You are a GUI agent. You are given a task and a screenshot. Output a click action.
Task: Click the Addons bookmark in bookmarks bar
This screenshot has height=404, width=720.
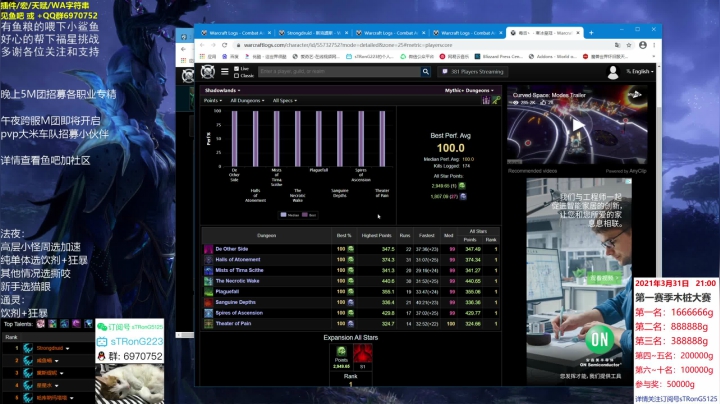click(553, 56)
